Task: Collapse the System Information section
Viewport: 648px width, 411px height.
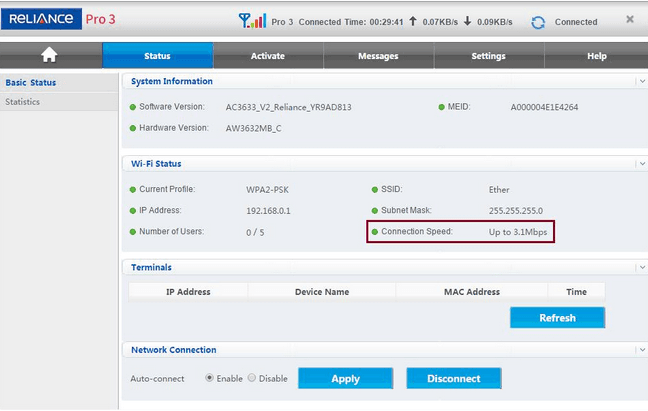Action: (642, 81)
